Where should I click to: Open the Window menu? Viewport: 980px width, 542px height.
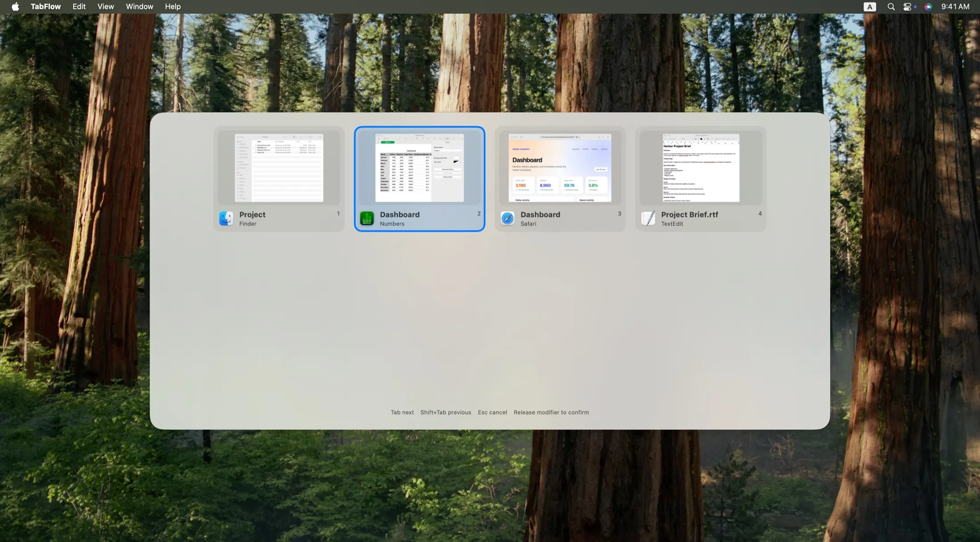click(139, 7)
